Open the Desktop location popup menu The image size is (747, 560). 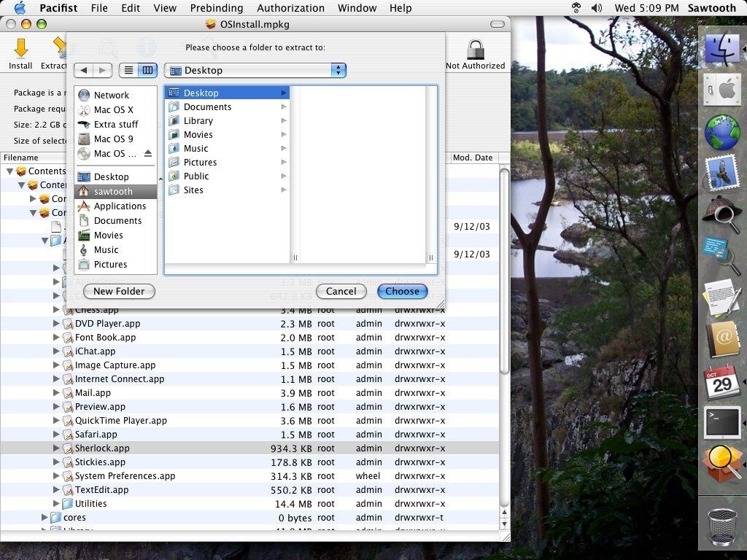[255, 70]
